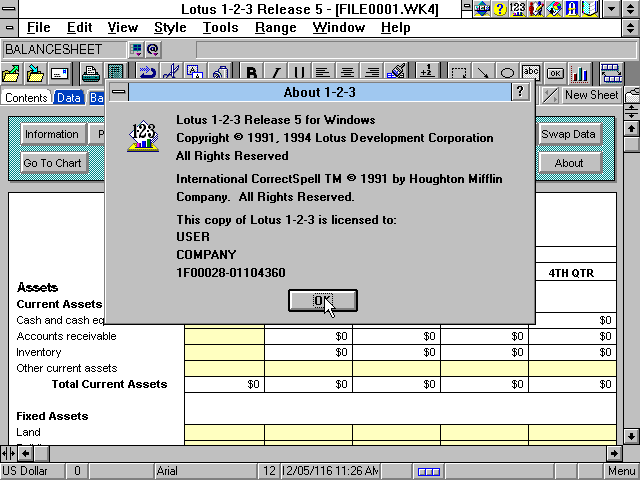Viewport: 640px width, 480px height.
Task: Click the Save File SmartIcon
Action: point(35,74)
